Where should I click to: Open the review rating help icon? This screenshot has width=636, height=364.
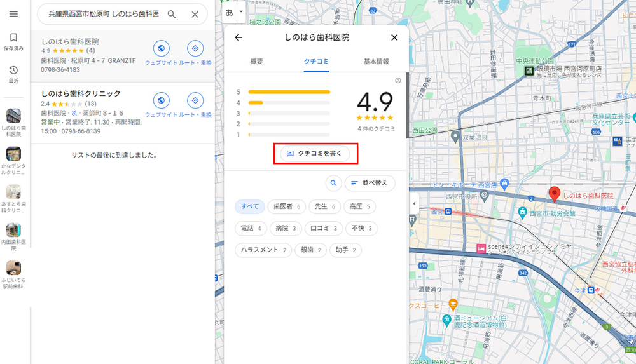pos(398,81)
